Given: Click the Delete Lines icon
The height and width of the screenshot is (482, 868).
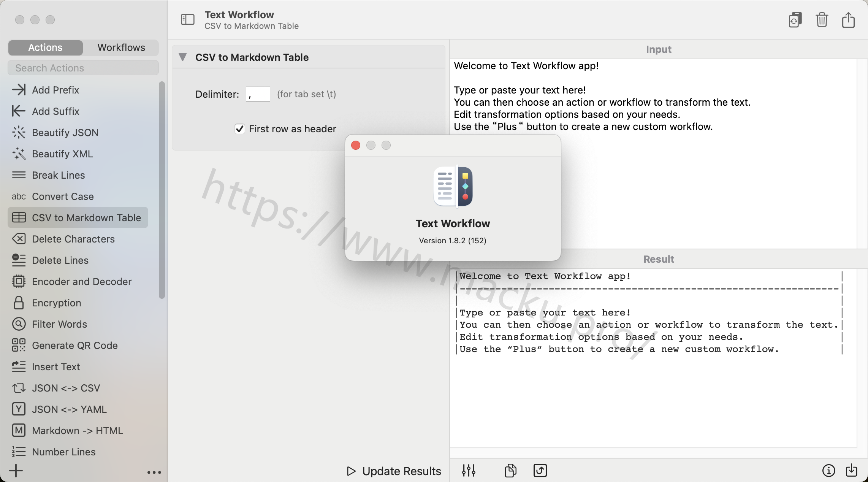Looking at the screenshot, I should pos(19,260).
